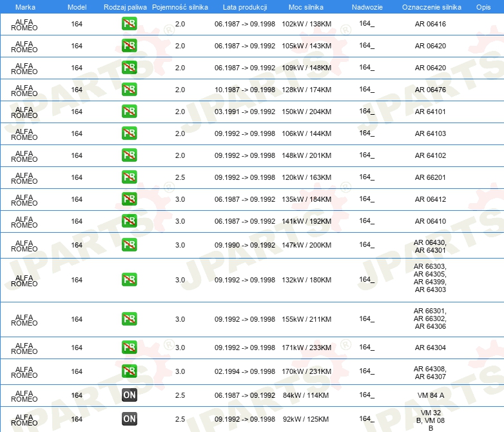
Task: Click petrol fuel icon in AR 64304 row
Action: tap(129, 348)
